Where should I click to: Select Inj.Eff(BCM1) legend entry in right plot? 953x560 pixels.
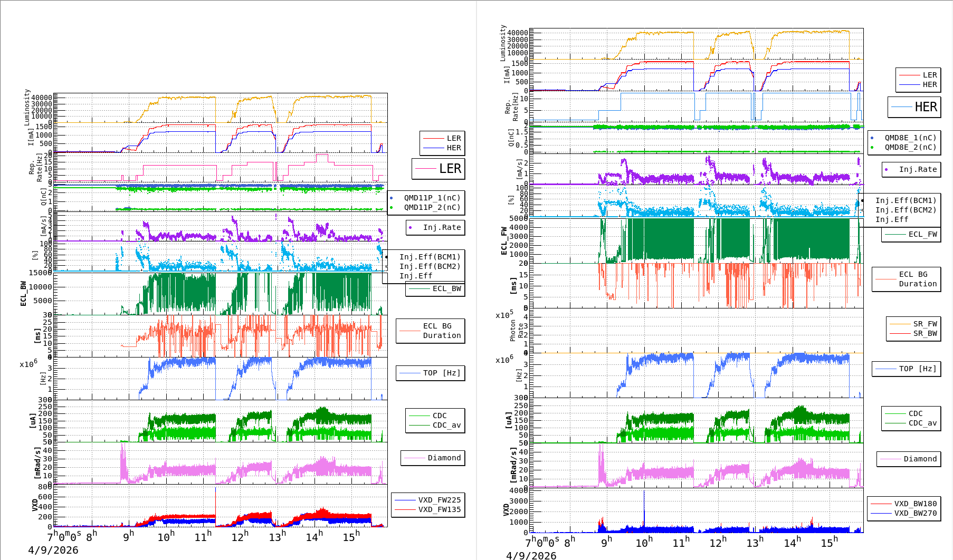pos(905,200)
